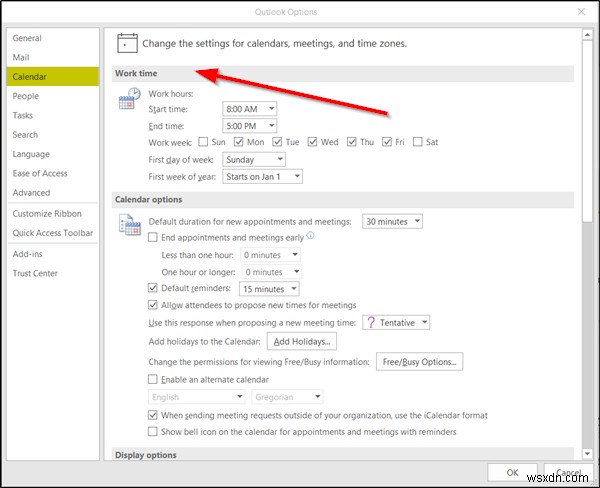
Task: Toggle Allow attendees to propose new times
Action: (153, 305)
